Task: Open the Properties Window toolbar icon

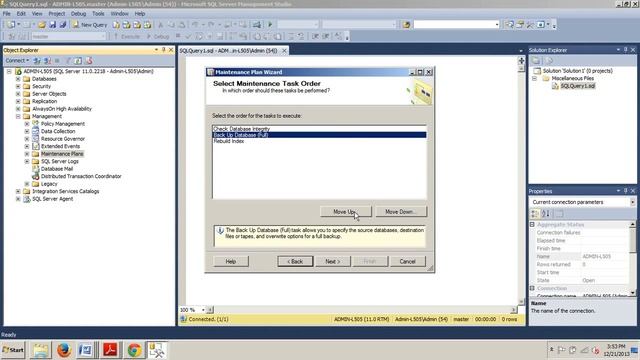Action: click(520, 24)
